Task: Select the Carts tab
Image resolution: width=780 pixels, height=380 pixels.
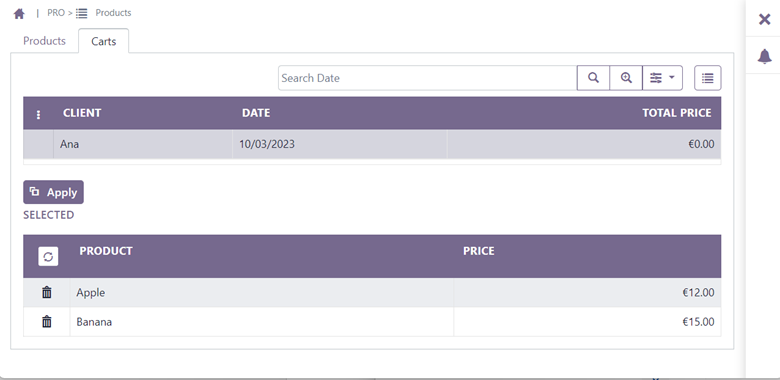Action: pos(103,41)
